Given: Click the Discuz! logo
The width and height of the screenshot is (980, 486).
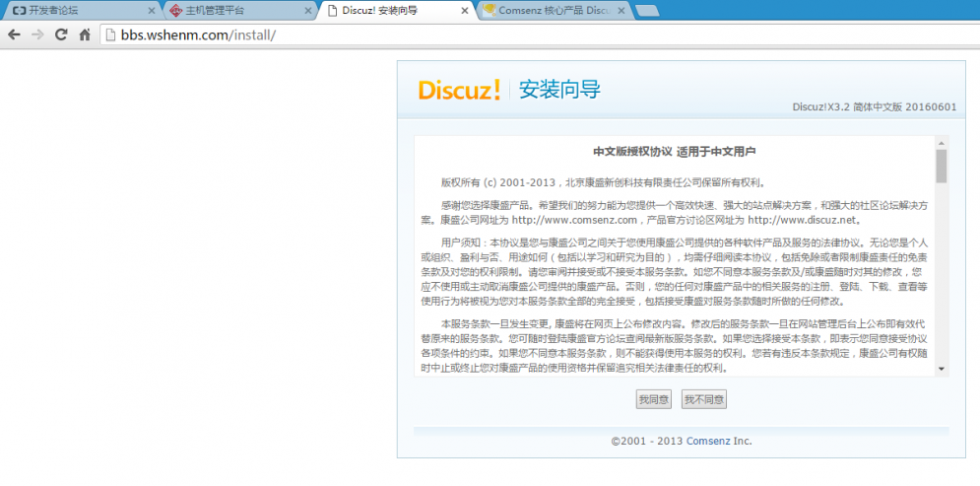Looking at the screenshot, I should 459,90.
